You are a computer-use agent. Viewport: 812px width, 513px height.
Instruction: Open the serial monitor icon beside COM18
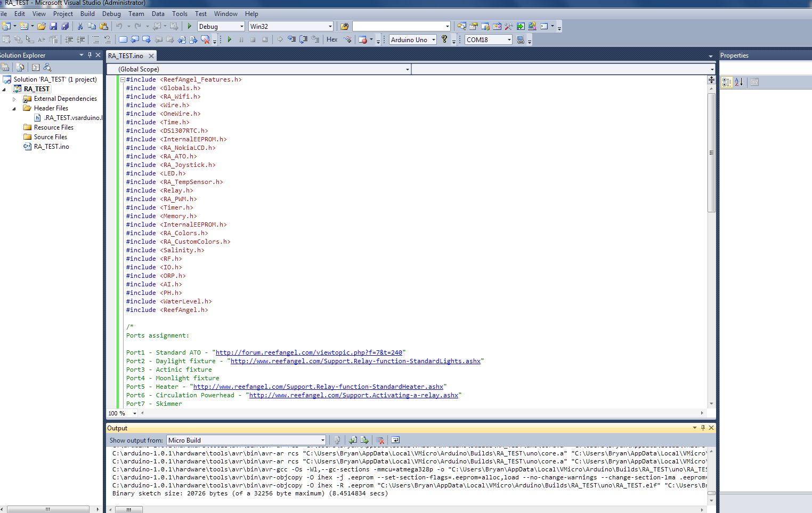coord(521,39)
